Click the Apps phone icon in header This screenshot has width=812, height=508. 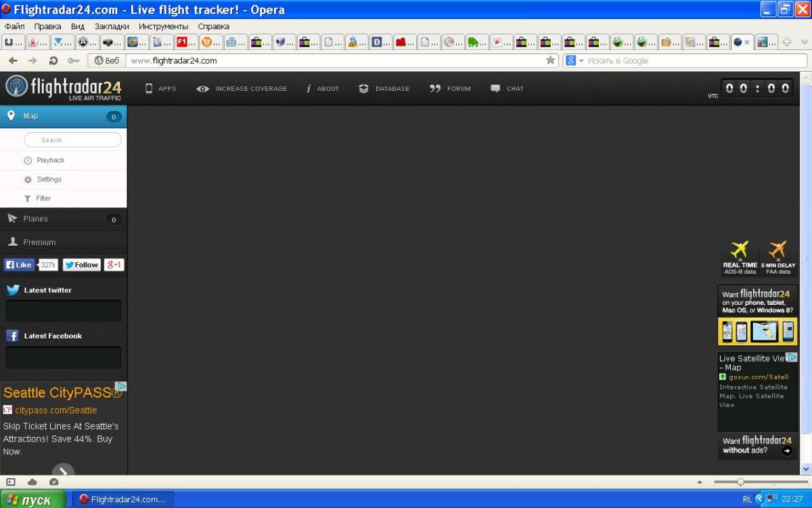point(149,89)
